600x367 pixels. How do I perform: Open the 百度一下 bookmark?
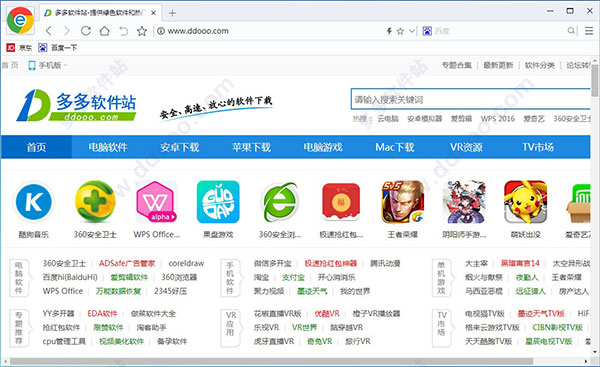58,48
